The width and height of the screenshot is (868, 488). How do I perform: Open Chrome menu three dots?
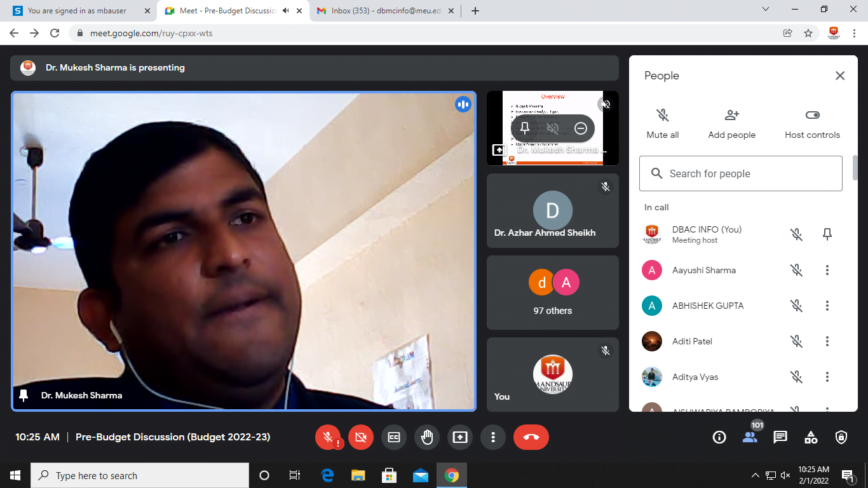(x=855, y=33)
